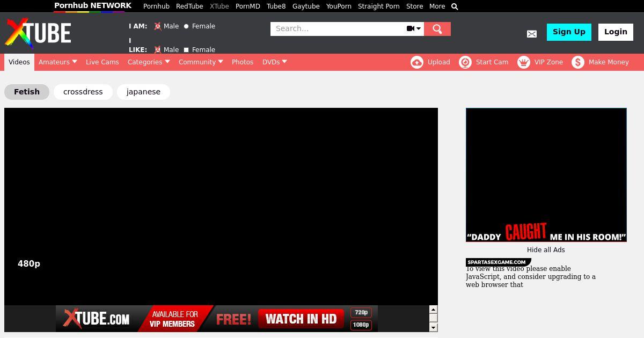
Task: Click the SPARTASEXGAME.COM label
Action: [x=497, y=262]
